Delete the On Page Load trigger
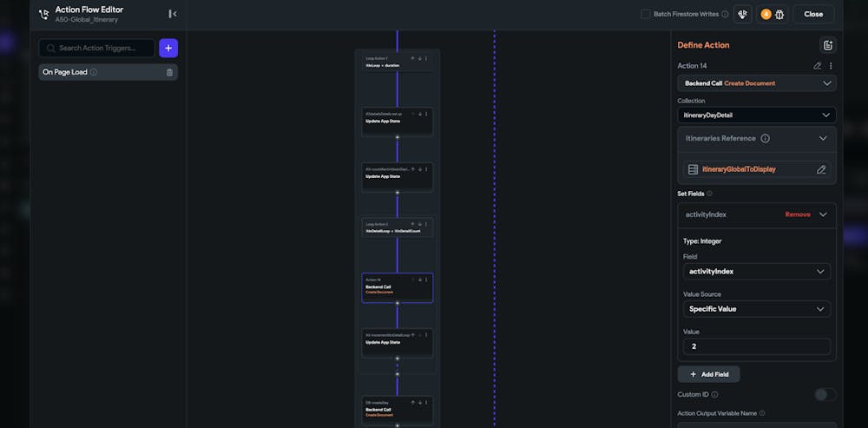Viewport: 868px width, 428px height. tap(169, 72)
